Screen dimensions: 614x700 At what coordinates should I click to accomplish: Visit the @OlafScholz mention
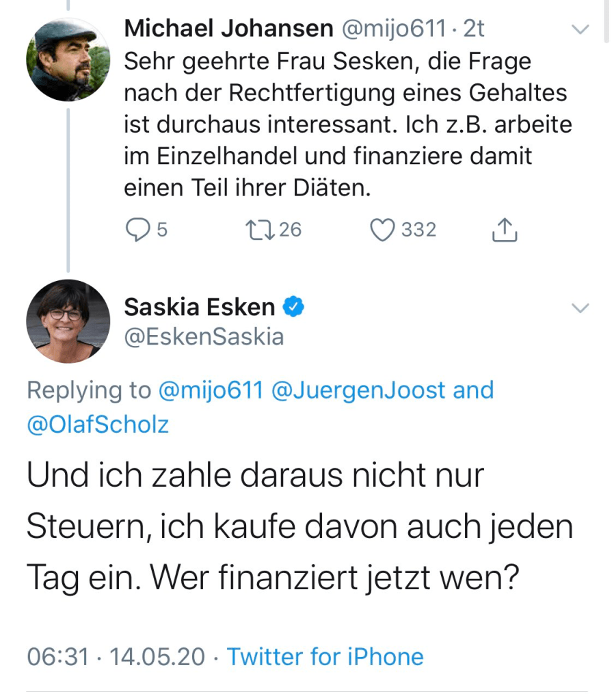pos(98,425)
